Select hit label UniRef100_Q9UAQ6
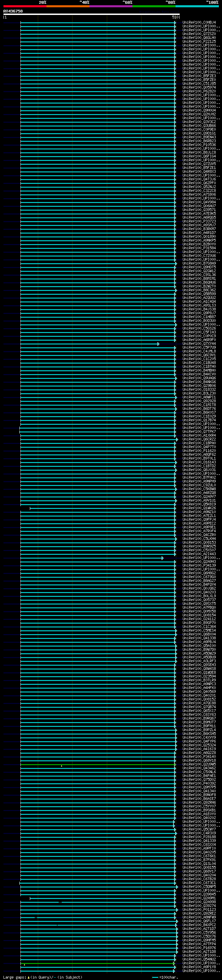Screen dimensions: 222x980 point(199,378)
